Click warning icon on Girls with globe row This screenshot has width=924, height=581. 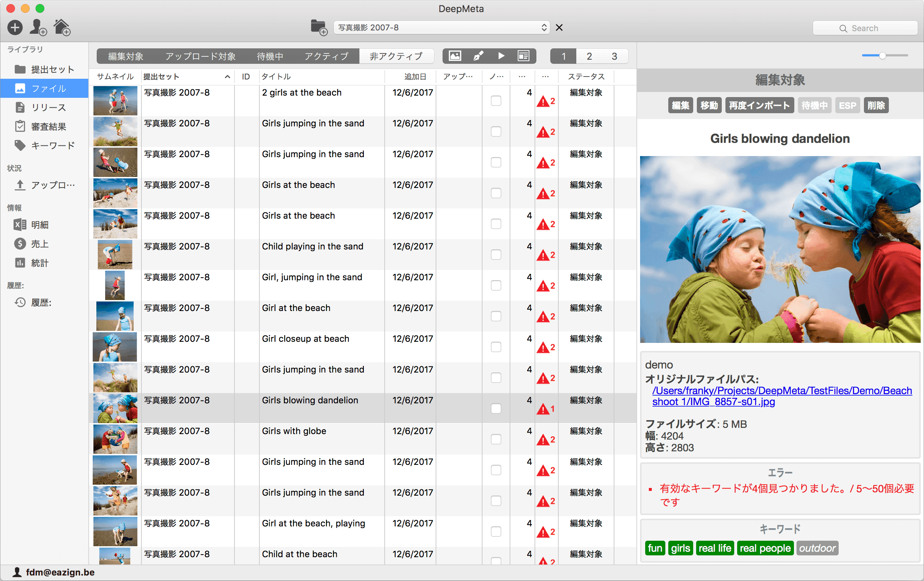pyautogui.click(x=543, y=440)
